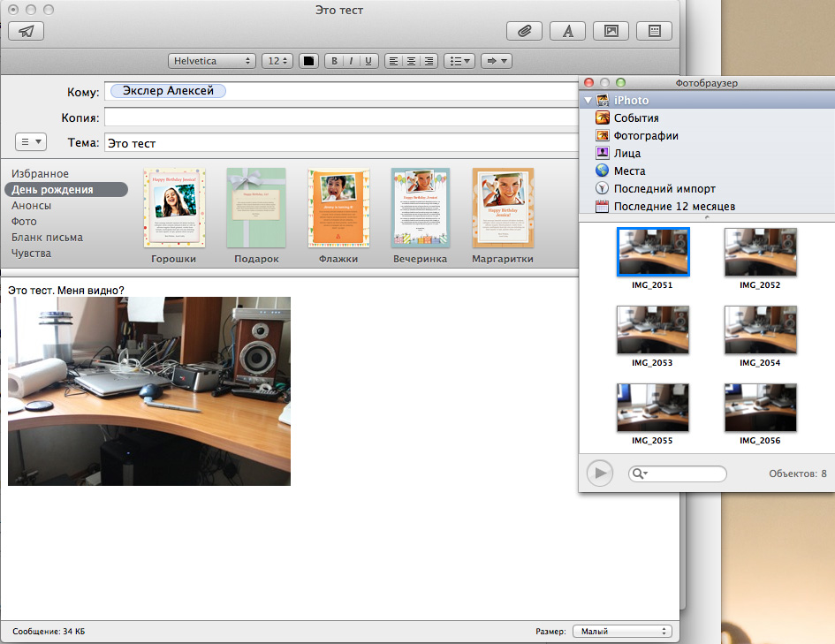Toggle the format bar with the A icon
Image resolution: width=835 pixels, height=644 pixels.
567,30
